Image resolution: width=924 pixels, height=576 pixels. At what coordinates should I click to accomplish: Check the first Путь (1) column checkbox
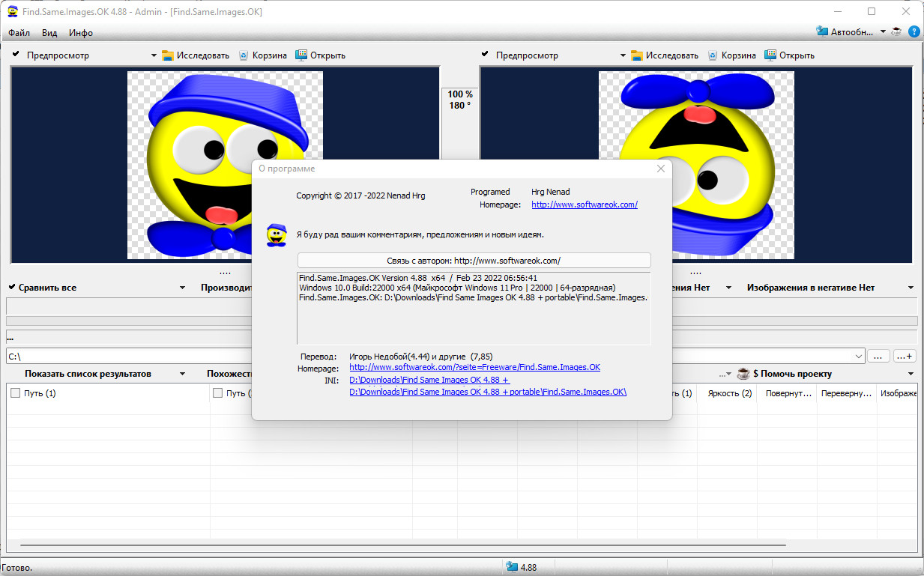(x=16, y=393)
